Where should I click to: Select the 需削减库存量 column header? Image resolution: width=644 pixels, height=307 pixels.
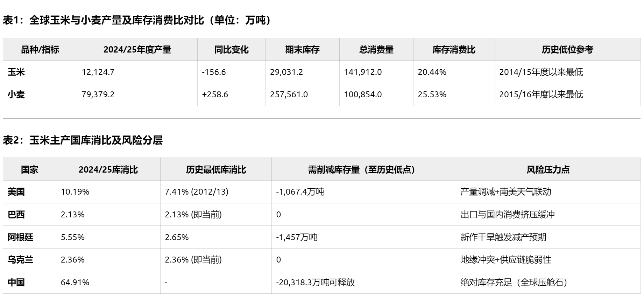point(363,170)
